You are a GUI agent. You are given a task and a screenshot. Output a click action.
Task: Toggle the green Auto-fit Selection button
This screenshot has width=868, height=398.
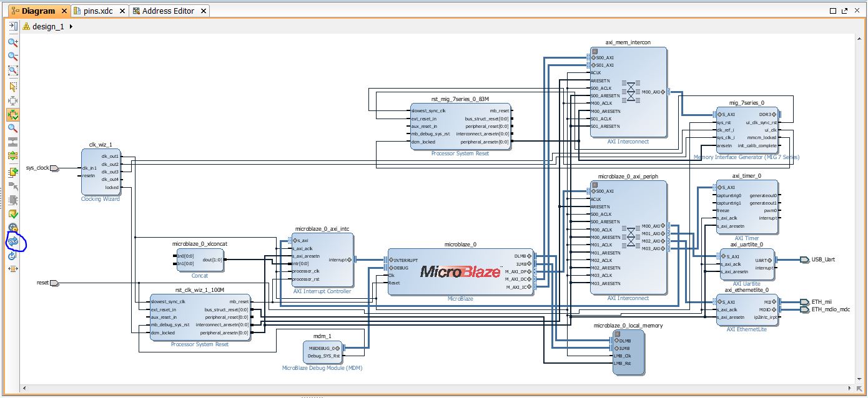(x=12, y=115)
